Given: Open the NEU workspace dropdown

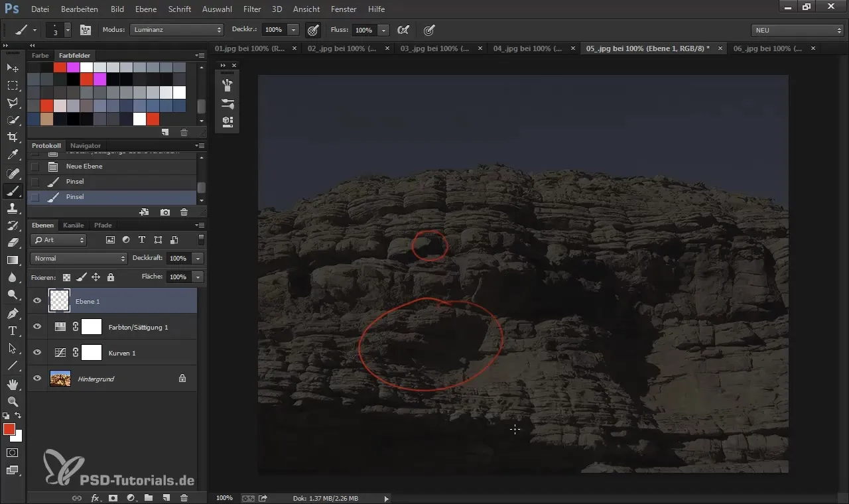Looking at the screenshot, I should point(797,30).
